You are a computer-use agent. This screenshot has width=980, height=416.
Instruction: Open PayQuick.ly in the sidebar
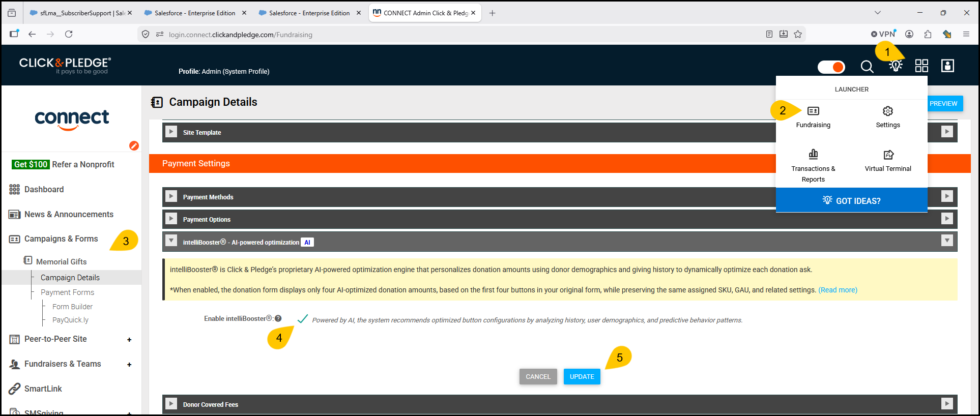pyautogui.click(x=70, y=320)
